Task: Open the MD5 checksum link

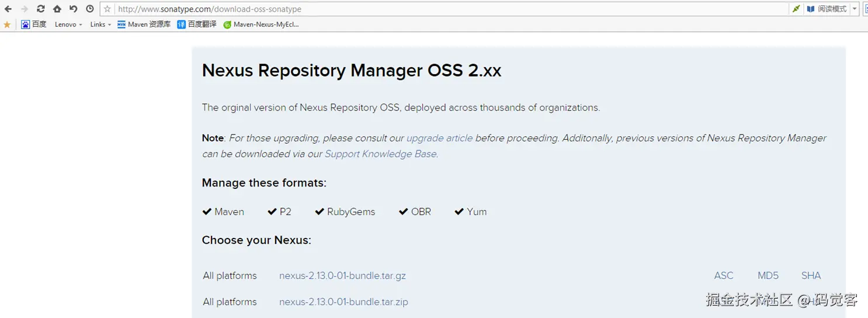Action: click(x=768, y=275)
